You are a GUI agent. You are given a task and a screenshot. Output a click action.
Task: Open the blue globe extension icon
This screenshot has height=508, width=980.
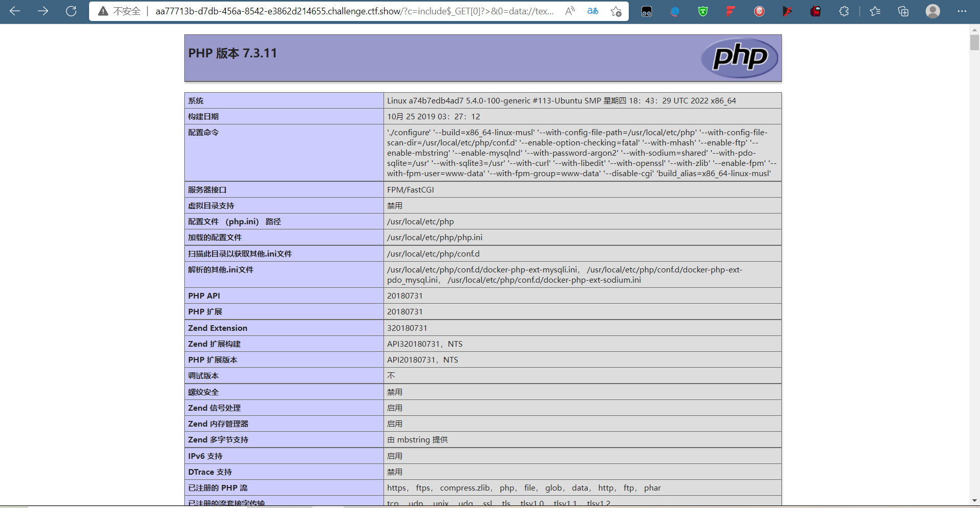click(675, 11)
